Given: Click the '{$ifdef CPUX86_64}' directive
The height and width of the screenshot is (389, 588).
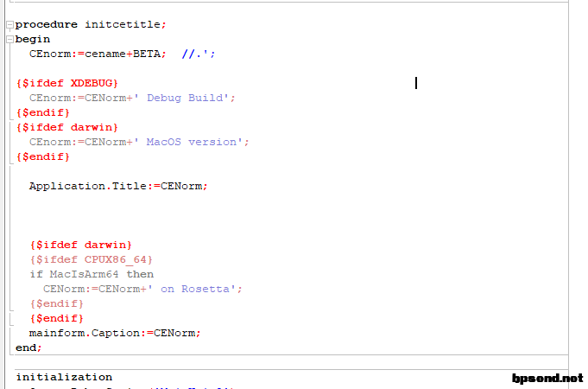Looking at the screenshot, I should [x=92, y=259].
